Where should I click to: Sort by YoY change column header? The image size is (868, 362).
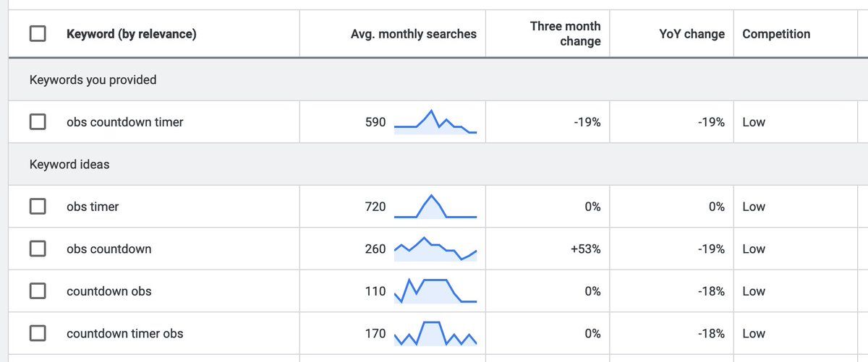pyautogui.click(x=692, y=34)
